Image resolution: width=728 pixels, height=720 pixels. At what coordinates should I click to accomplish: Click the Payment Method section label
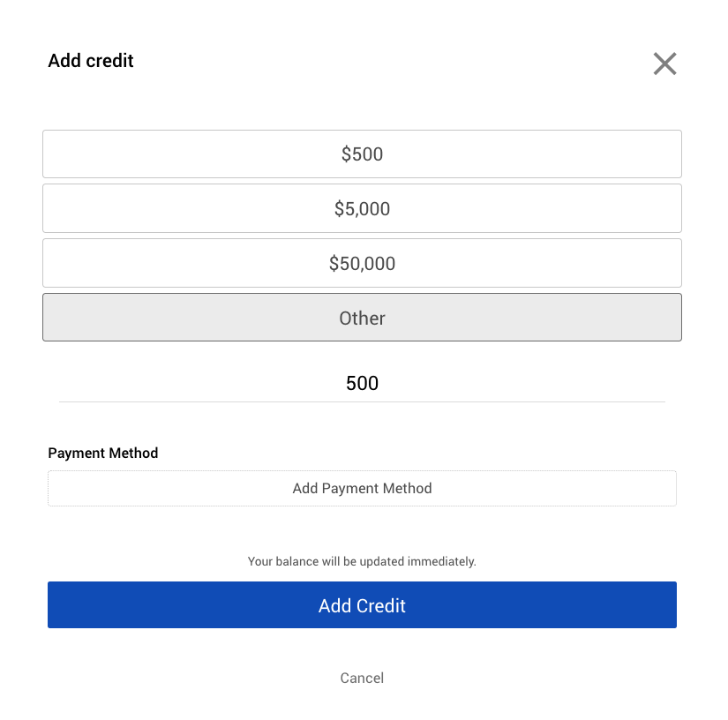coord(102,453)
